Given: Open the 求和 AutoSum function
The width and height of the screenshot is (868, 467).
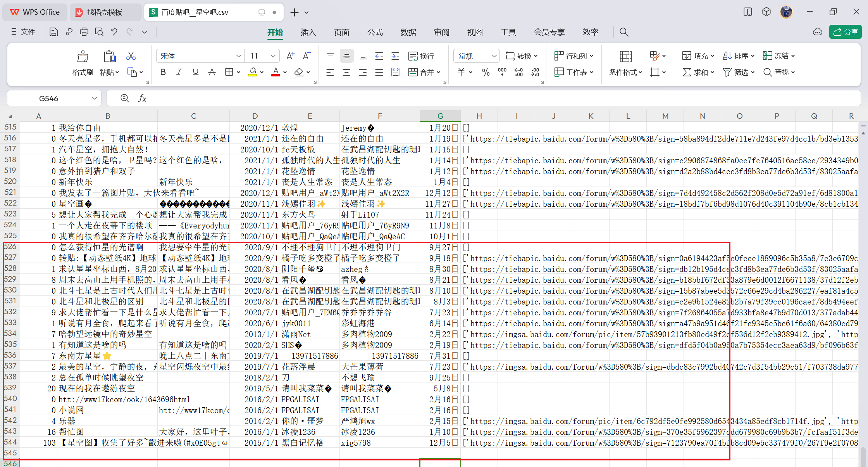Looking at the screenshot, I should (697, 72).
